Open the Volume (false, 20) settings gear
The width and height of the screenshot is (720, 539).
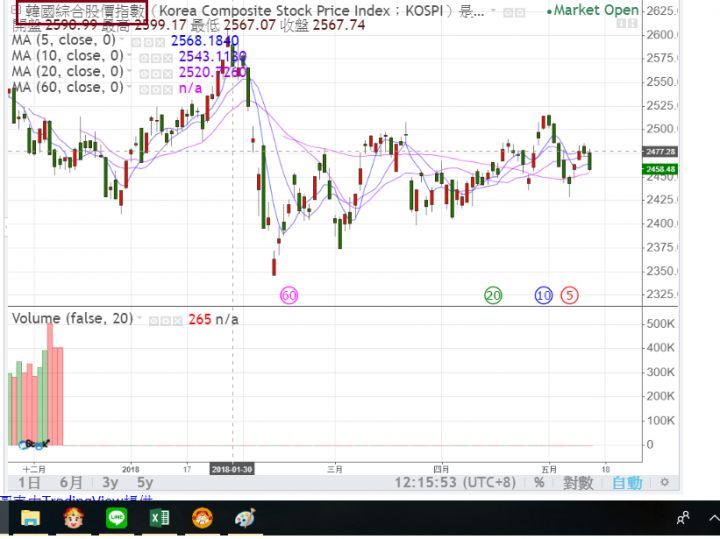point(165,321)
